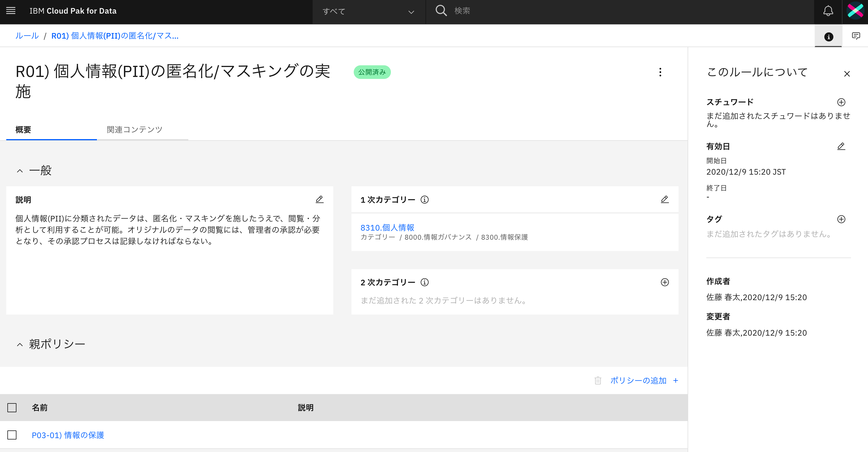
Task: Select all parent policies checkbox
Action: (12, 407)
